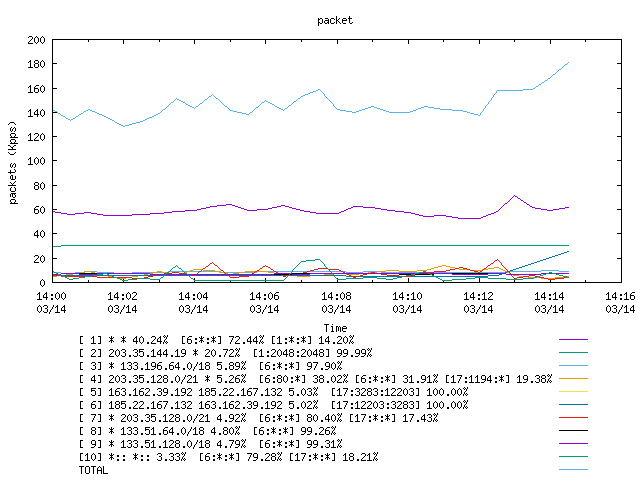Click the dark blue line sample for legend [ 6]
The image size is (640, 480).
click(x=573, y=404)
